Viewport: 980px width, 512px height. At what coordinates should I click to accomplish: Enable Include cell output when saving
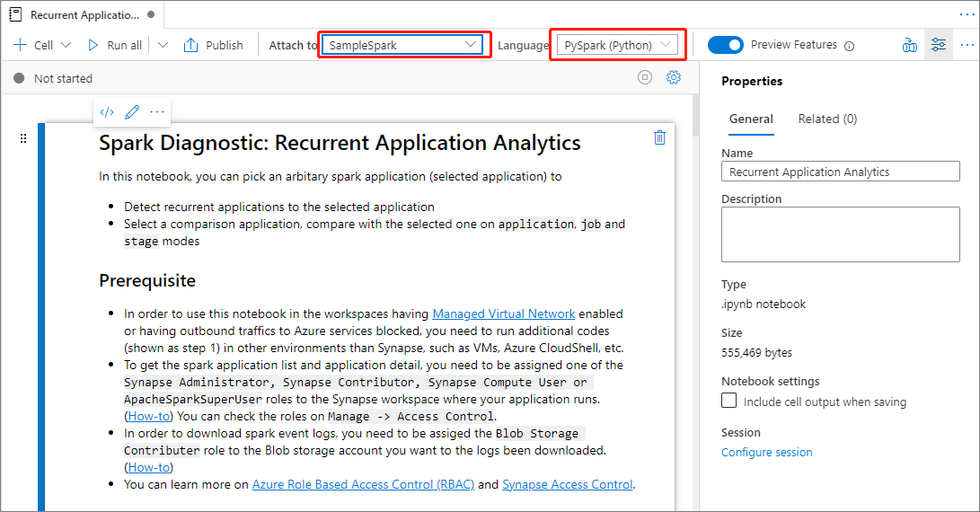click(729, 402)
